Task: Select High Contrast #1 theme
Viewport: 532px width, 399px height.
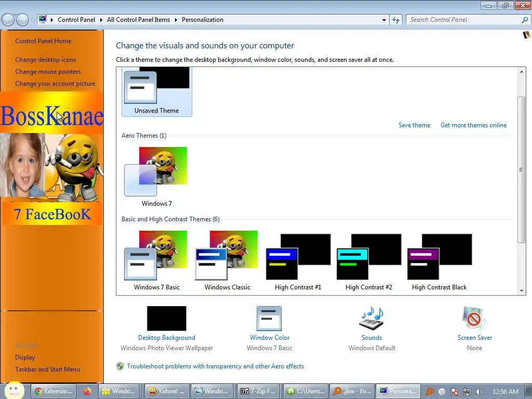Action: click(x=298, y=261)
